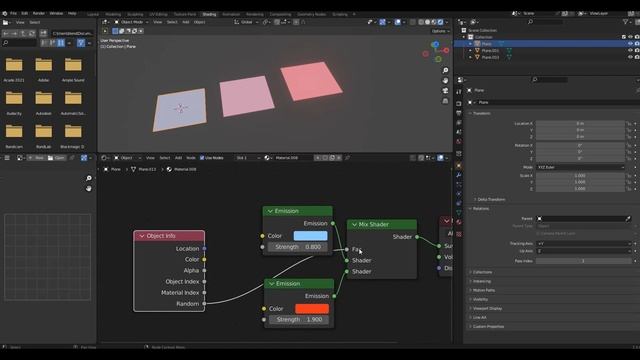
Task: Open the Output properties tab icon
Action: (x=459, y=113)
